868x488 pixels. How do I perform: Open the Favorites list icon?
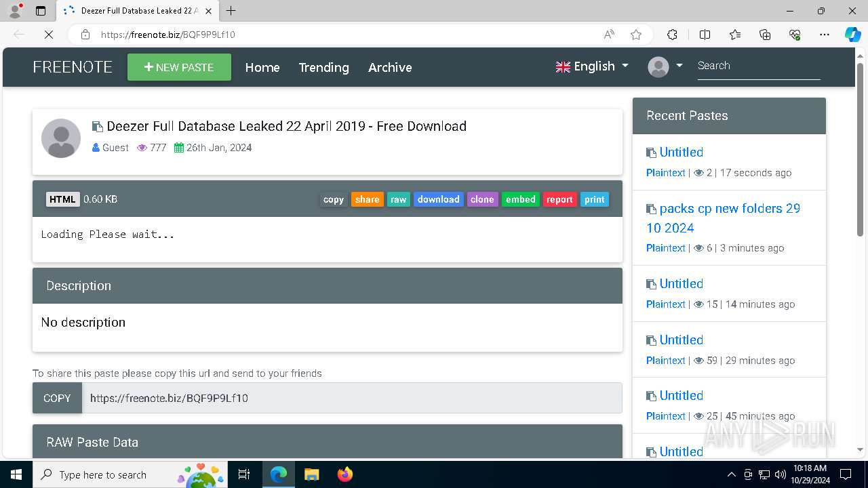click(x=735, y=35)
